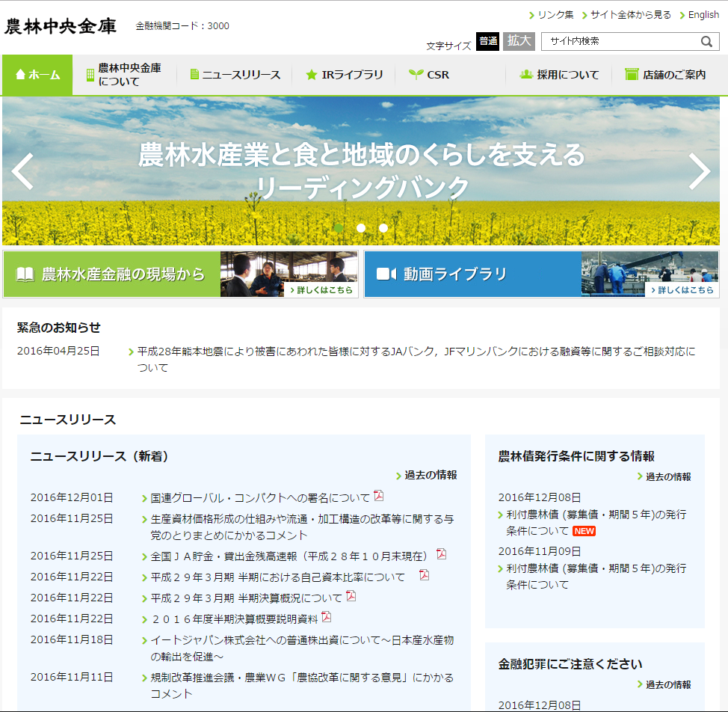Open PDF icon for 半期決算概況 news item
Viewport: 728px width, 712px height.
pos(351,596)
